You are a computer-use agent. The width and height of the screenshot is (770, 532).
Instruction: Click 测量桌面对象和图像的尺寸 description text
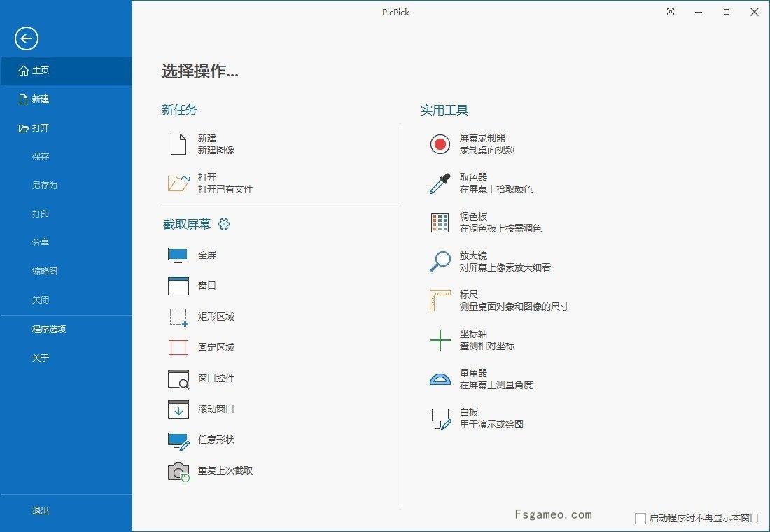tap(514, 307)
